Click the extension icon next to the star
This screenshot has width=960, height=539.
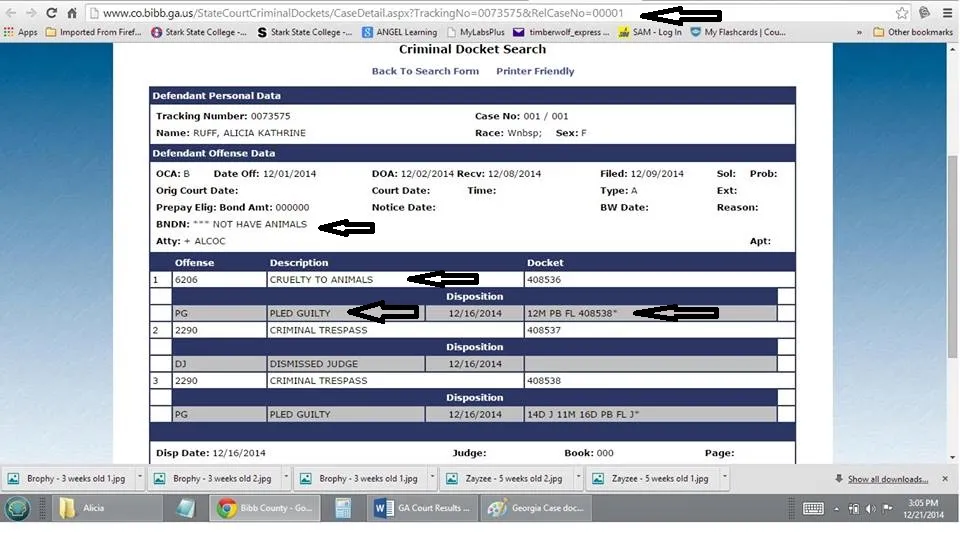click(924, 13)
